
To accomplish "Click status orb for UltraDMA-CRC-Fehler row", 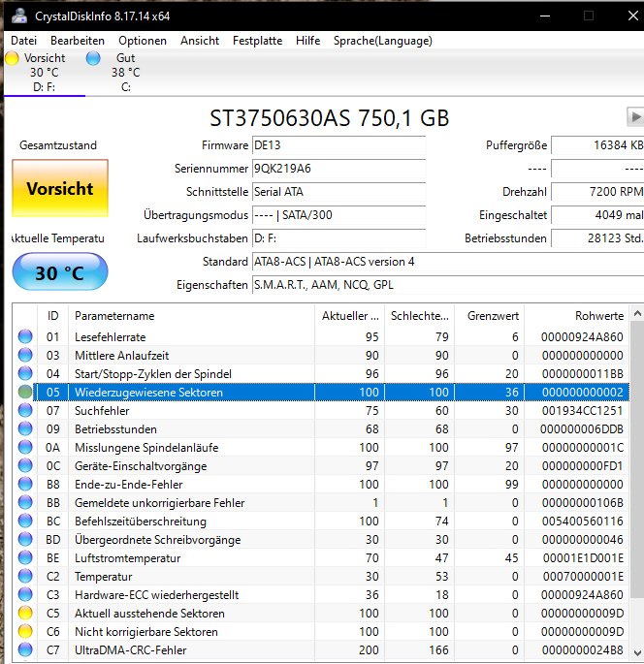I will pyautogui.click(x=25, y=649).
